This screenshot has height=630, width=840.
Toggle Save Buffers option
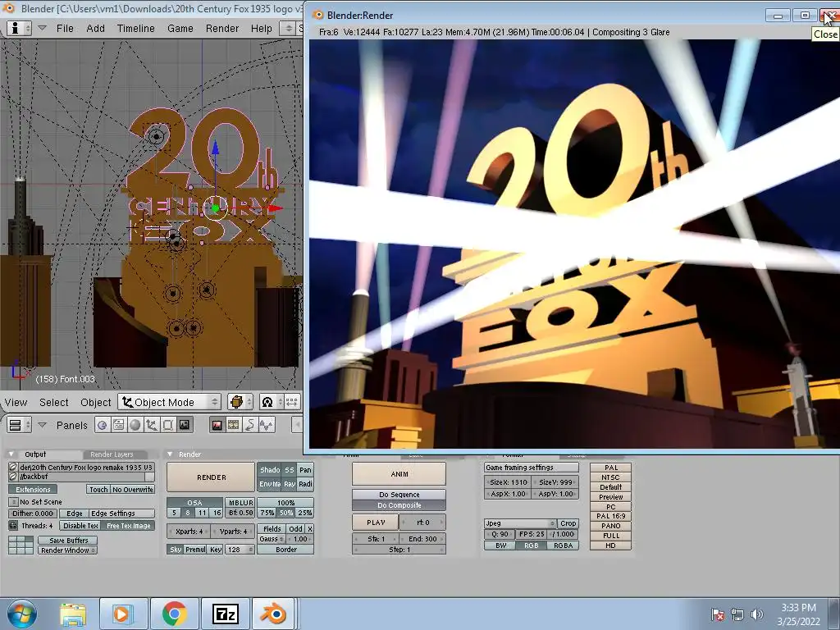[68, 540]
